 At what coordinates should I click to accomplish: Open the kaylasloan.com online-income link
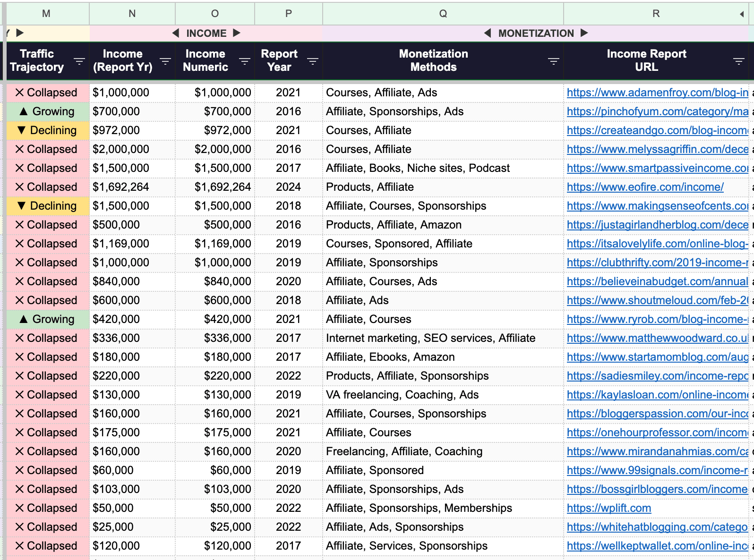657,395
